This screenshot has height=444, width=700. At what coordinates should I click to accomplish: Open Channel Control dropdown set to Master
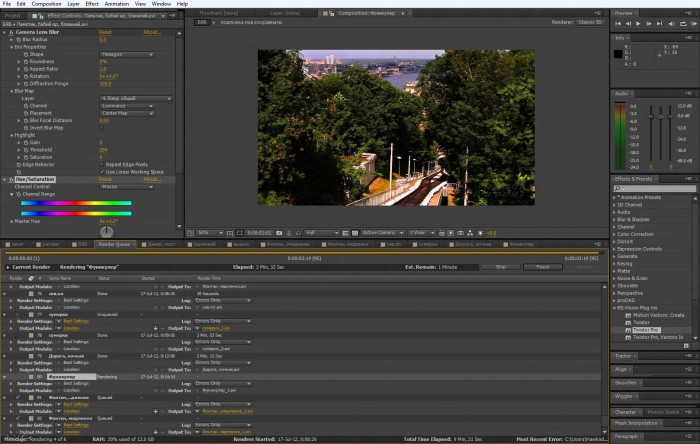pyautogui.click(x=127, y=187)
